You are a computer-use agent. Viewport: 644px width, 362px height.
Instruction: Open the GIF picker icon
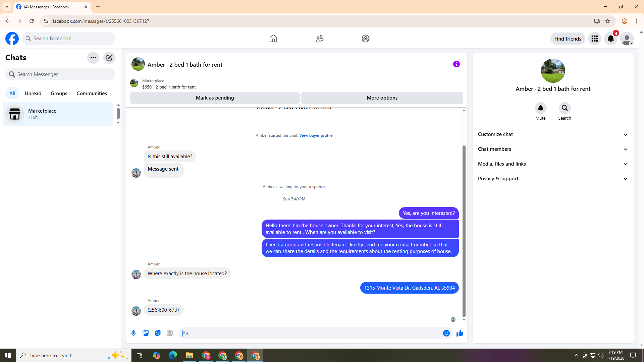point(170,333)
